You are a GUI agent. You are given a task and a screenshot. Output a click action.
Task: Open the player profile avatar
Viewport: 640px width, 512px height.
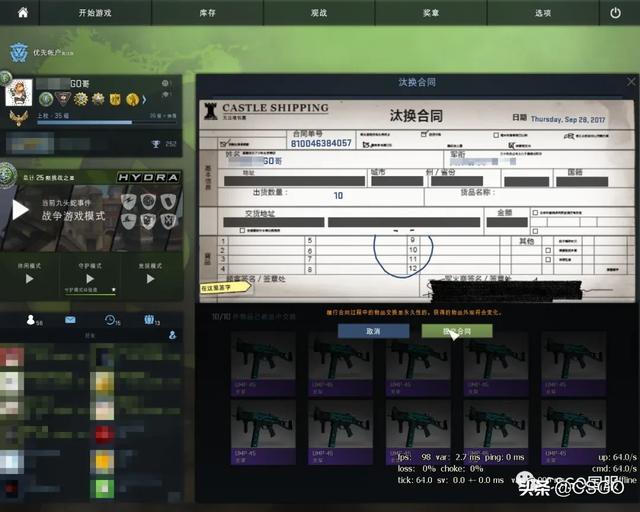(19, 93)
